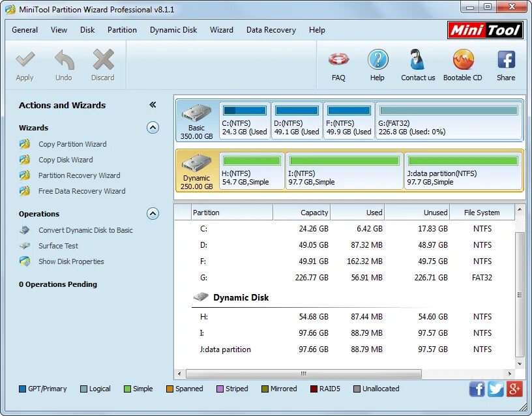The image size is (532, 416).
Task: Click the Convert Dynamic Disk to Basic icon
Action: 25,230
